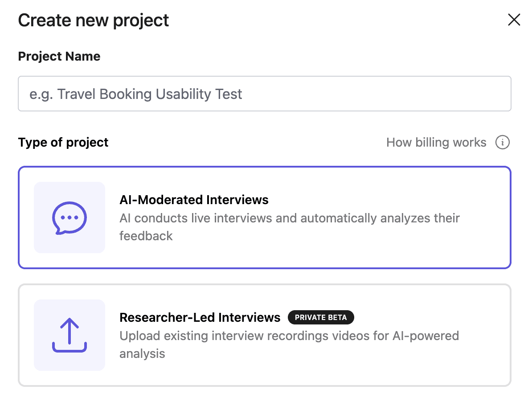Click the Create new project title
Image resolution: width=532 pixels, height=402 pixels.
click(93, 20)
